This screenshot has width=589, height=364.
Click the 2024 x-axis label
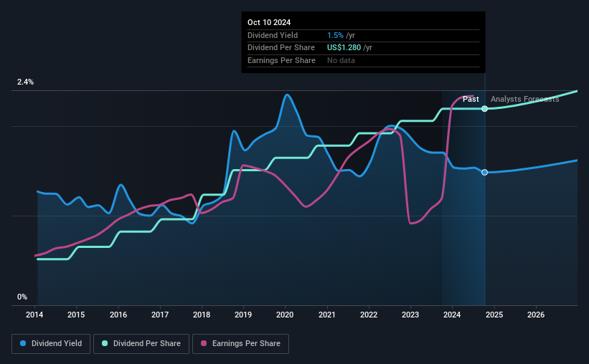pyautogui.click(x=452, y=315)
